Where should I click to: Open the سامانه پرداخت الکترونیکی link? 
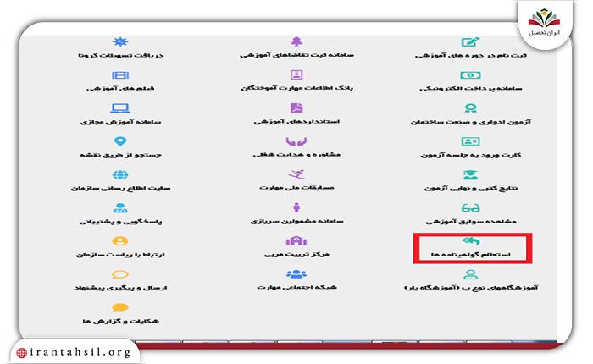coord(470,88)
